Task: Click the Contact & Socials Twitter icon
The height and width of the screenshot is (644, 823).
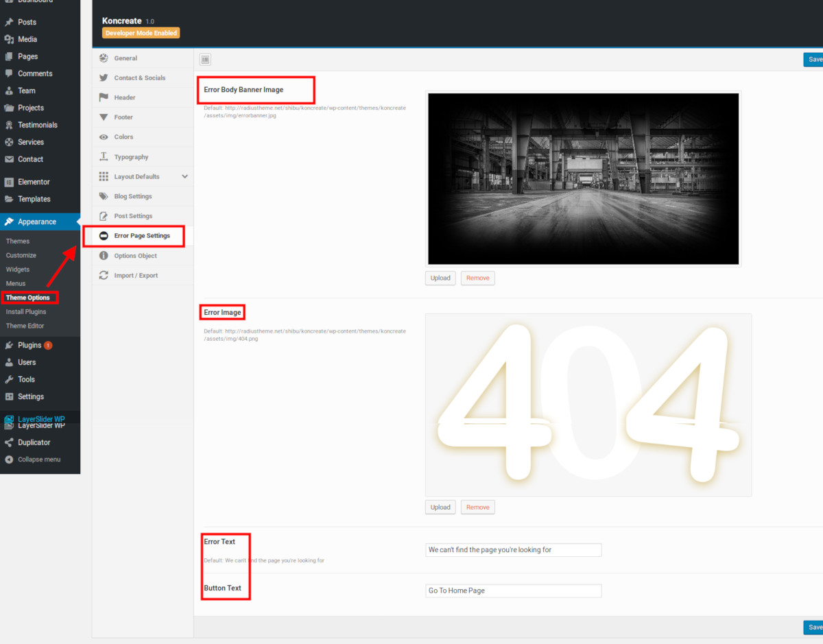Action: tap(104, 77)
